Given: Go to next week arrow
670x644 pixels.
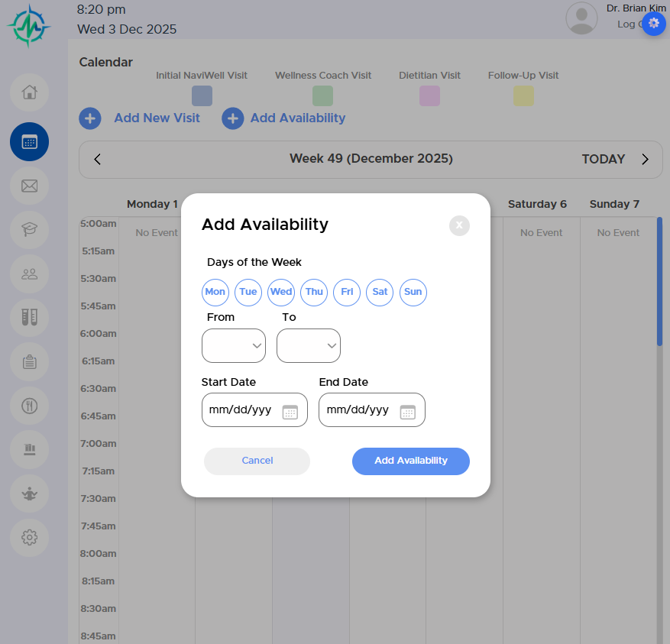Looking at the screenshot, I should (645, 160).
